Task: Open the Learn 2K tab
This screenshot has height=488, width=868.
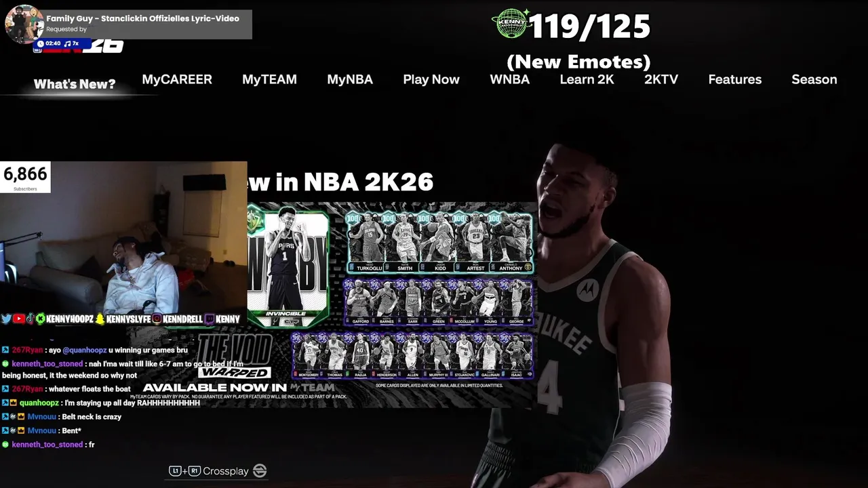Action: [x=587, y=79]
